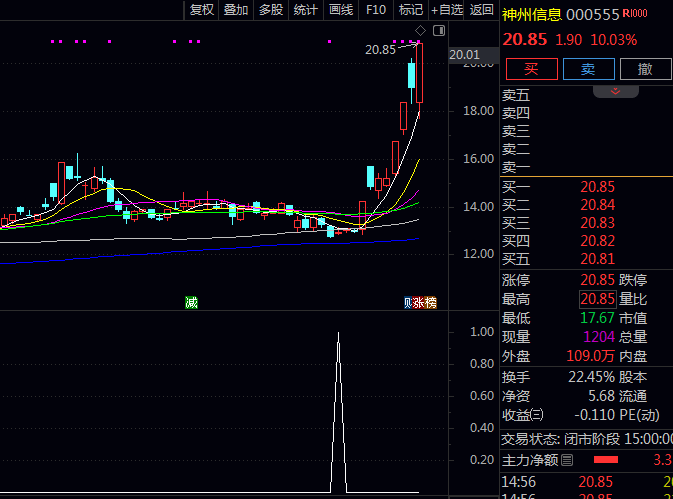Click the spike peak in indicator panel
This screenshot has height=499, width=673.
[338, 334]
